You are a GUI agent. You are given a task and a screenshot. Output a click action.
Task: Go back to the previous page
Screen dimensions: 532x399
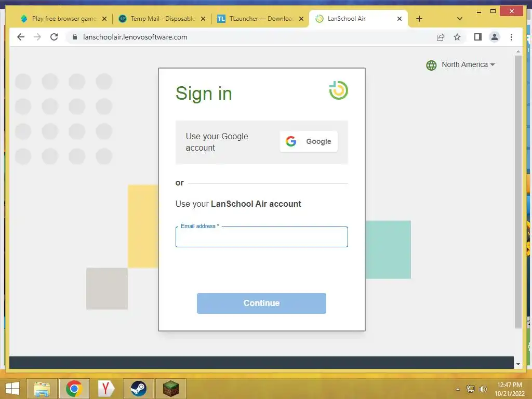click(x=21, y=37)
